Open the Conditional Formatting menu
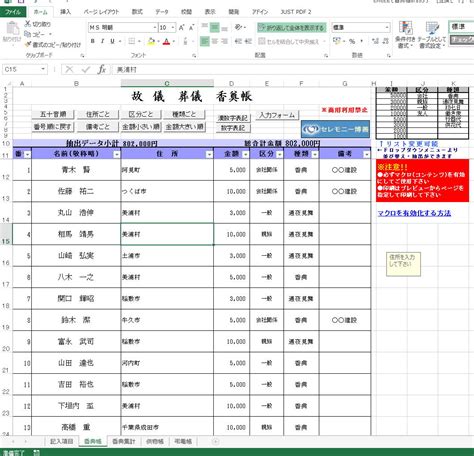This screenshot has height=456, width=474. (405, 35)
